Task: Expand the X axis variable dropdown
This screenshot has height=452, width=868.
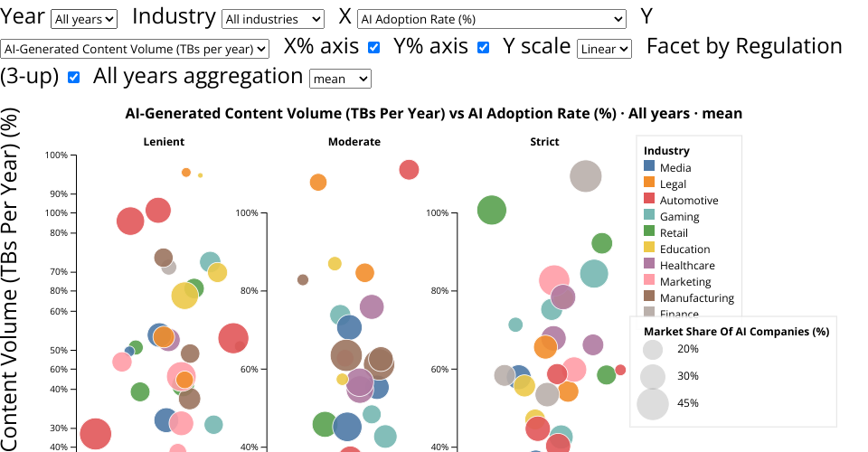Action: pos(491,19)
